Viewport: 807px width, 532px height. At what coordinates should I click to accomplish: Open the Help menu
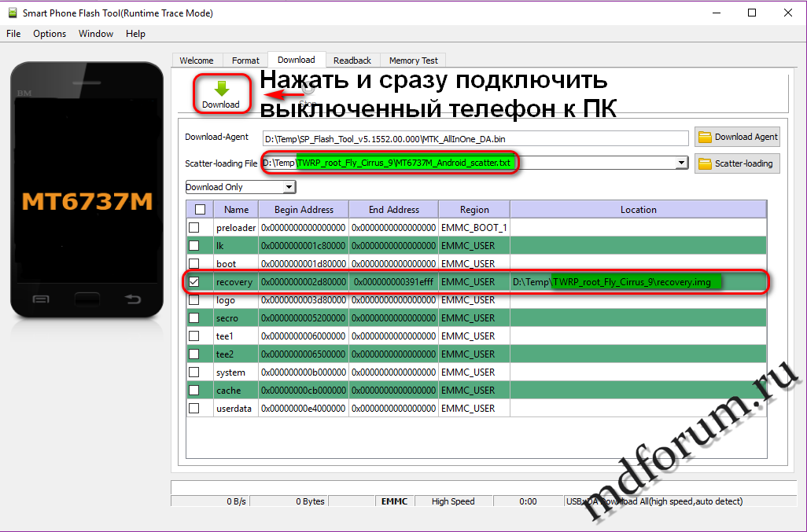click(x=135, y=34)
